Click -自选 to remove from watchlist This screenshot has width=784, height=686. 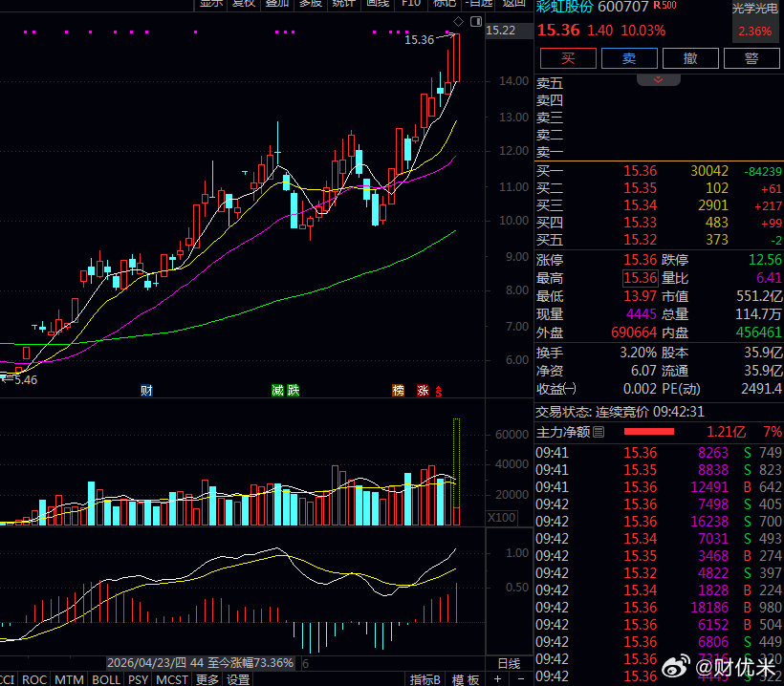[480, 4]
